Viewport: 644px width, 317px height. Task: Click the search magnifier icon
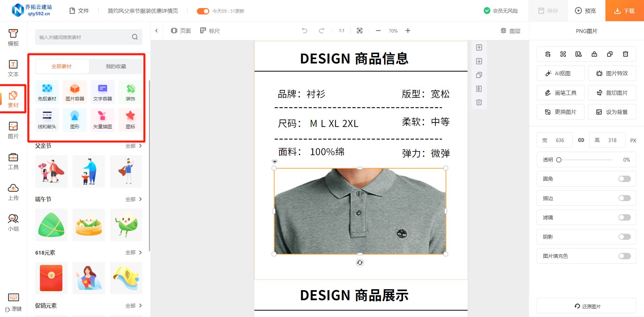(x=135, y=37)
